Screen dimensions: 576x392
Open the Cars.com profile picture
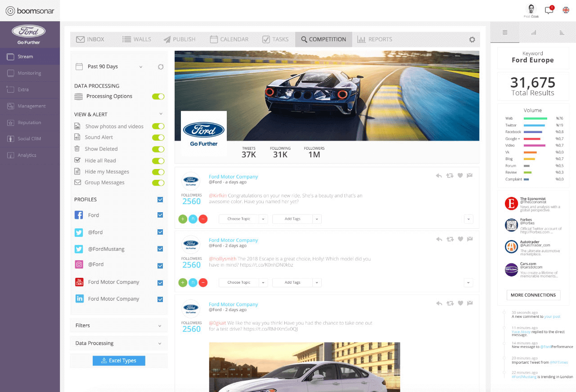511,269
